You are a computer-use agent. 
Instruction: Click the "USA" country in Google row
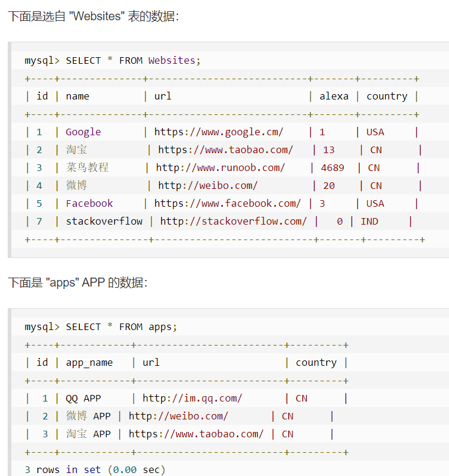tap(375, 132)
